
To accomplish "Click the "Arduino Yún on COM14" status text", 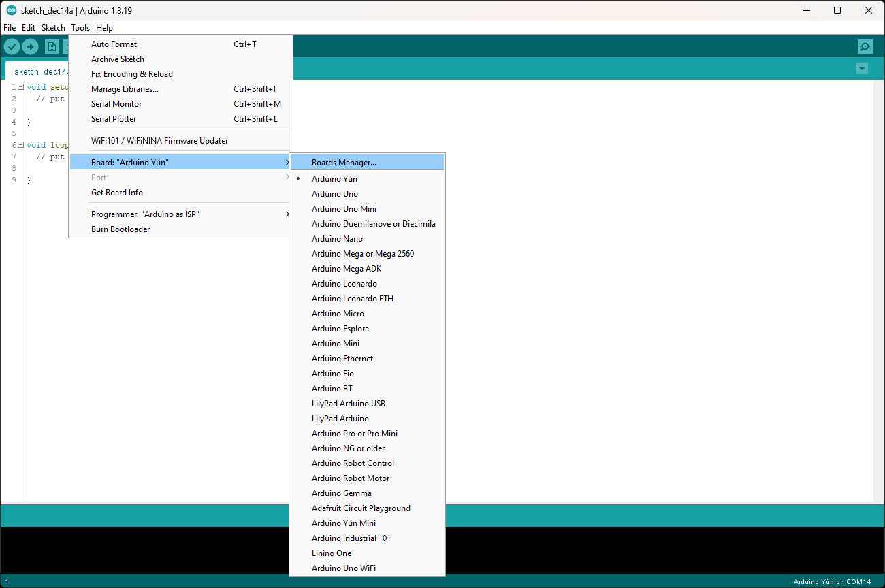I will point(832,582).
